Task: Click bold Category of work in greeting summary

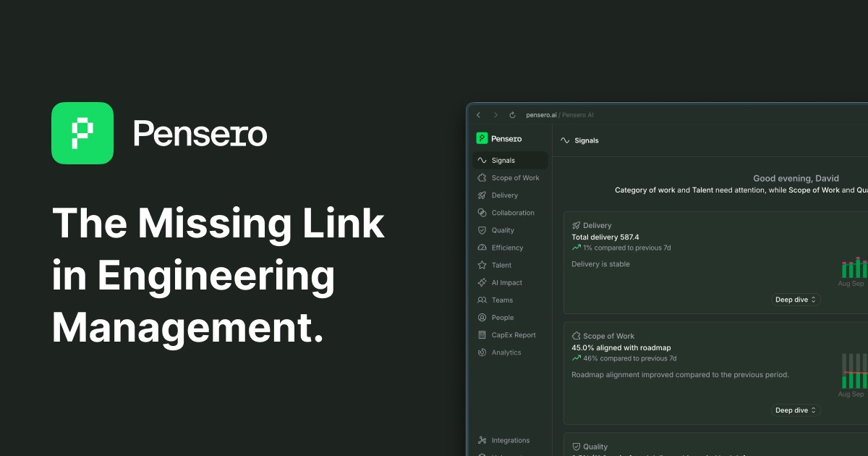Action: 645,190
